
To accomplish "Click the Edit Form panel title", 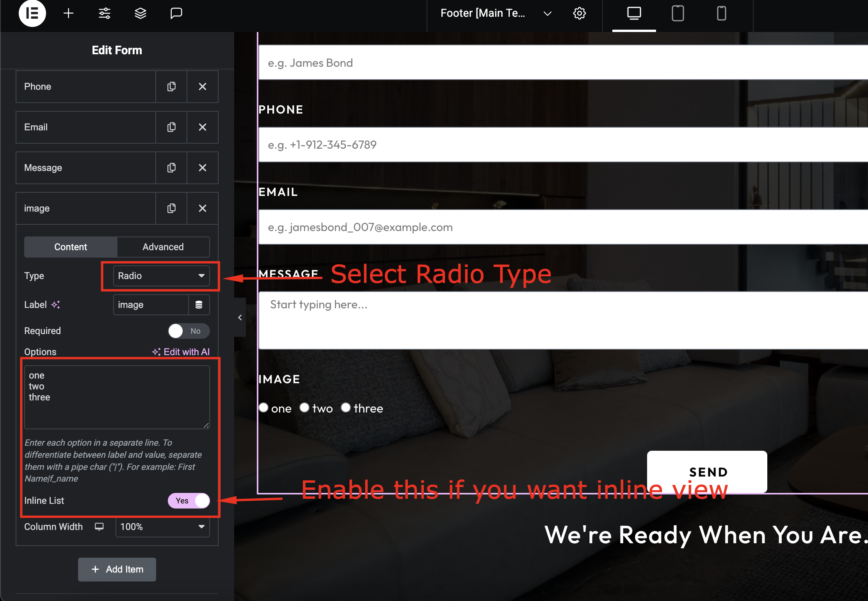I will [117, 50].
